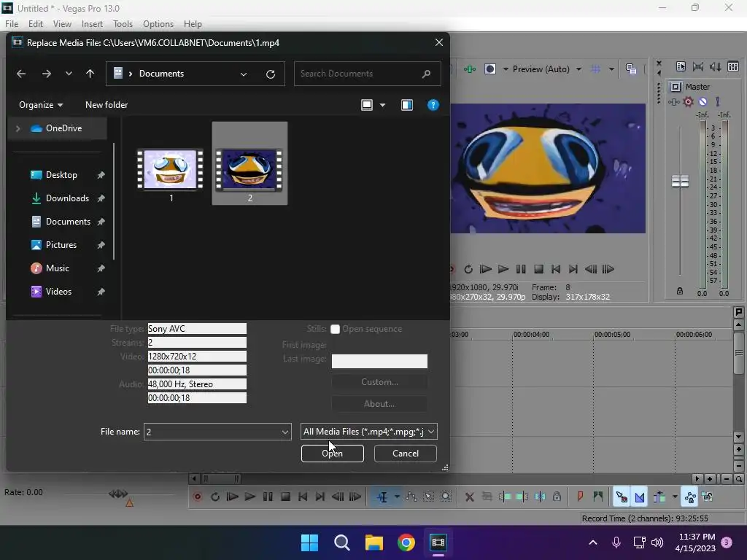
Task: Click the Lock Event icon
Action: (557, 497)
